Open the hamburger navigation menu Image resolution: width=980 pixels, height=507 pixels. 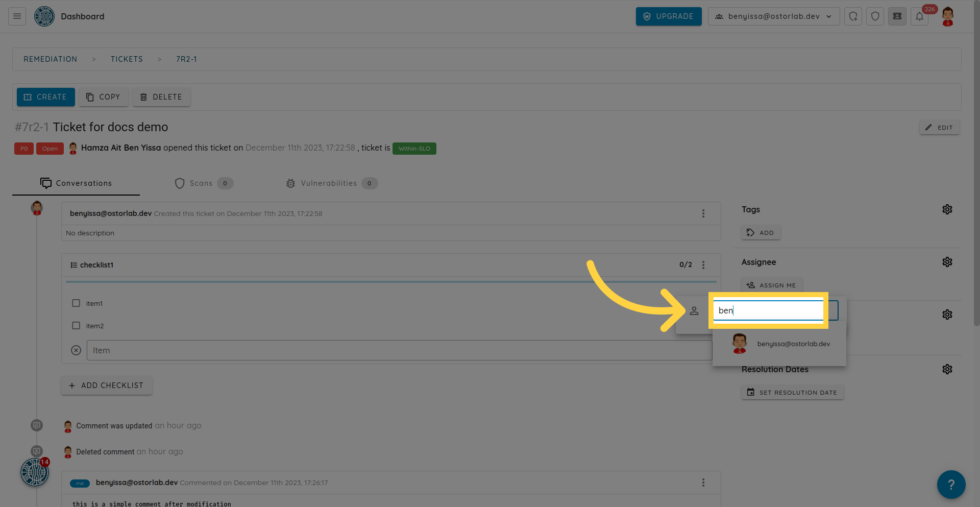point(17,16)
